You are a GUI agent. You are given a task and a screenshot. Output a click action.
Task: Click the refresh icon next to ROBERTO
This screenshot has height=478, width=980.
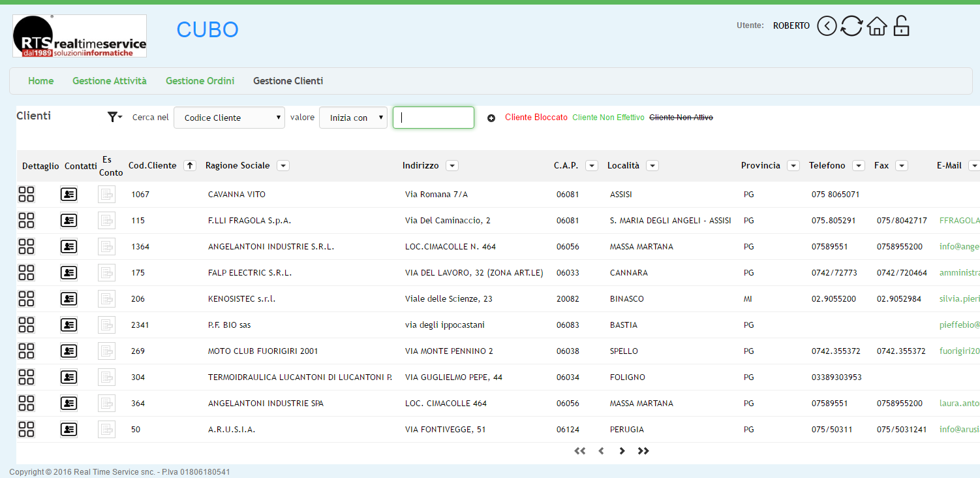851,26
